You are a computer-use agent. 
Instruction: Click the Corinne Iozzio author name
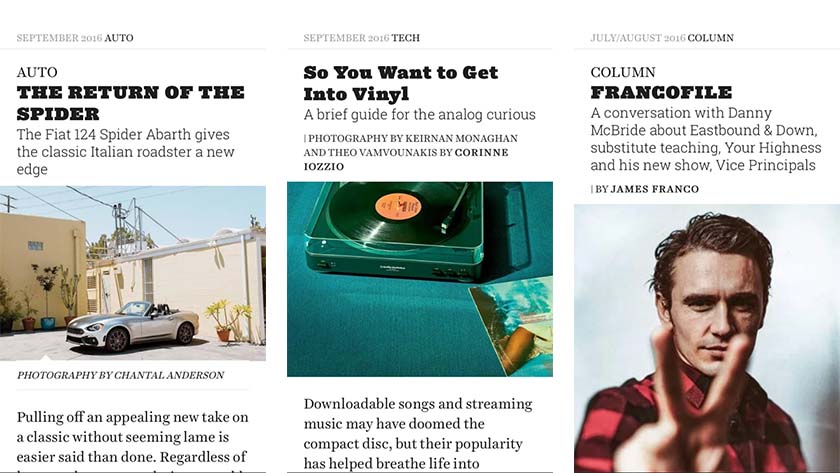[482, 152]
